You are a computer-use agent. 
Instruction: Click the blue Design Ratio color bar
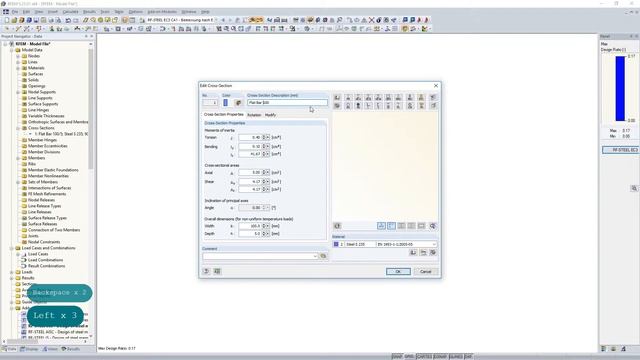pyautogui.click(x=620, y=89)
